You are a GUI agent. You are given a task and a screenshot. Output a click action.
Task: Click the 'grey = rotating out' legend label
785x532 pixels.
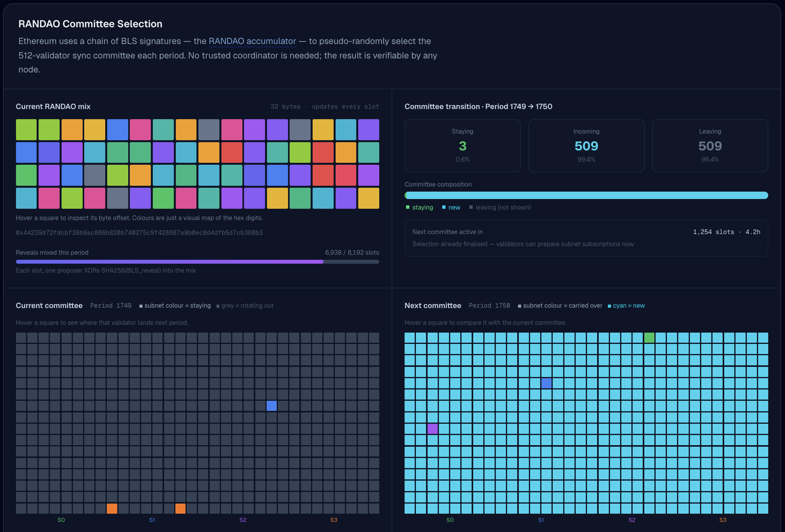coord(245,306)
